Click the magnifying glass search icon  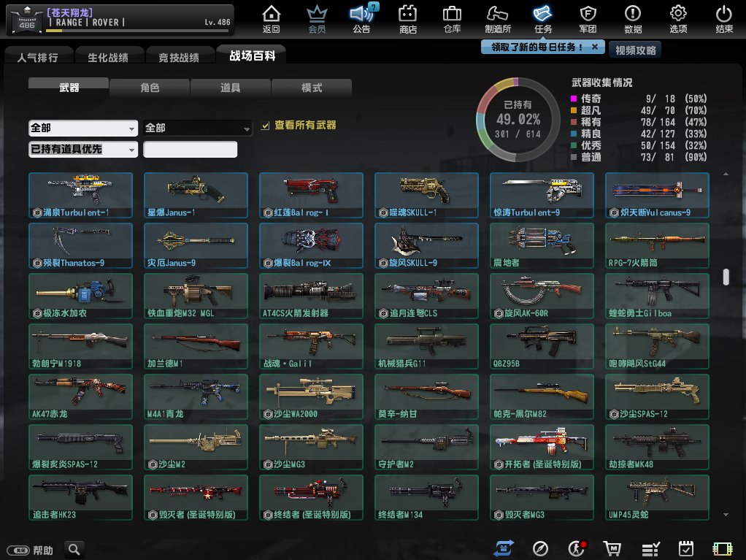tap(74, 549)
